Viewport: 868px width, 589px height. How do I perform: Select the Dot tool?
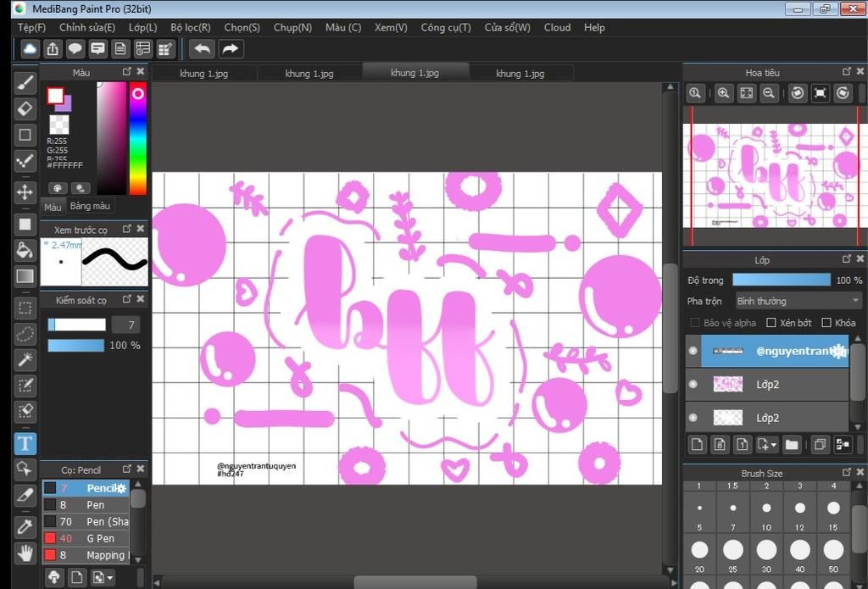tap(25, 161)
